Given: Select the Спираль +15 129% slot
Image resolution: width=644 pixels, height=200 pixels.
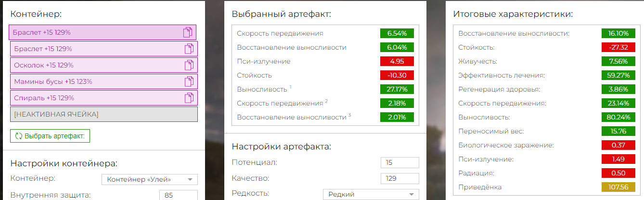Looking at the screenshot, I should 104,98.
